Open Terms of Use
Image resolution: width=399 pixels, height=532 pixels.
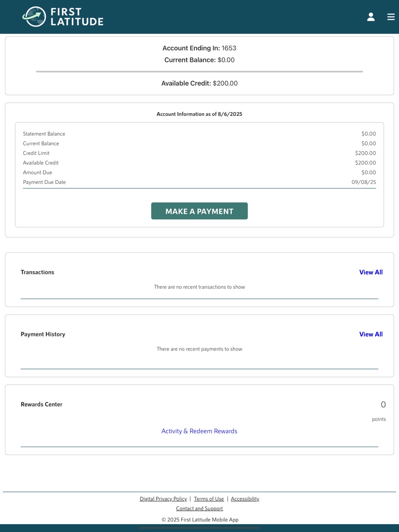point(209,499)
